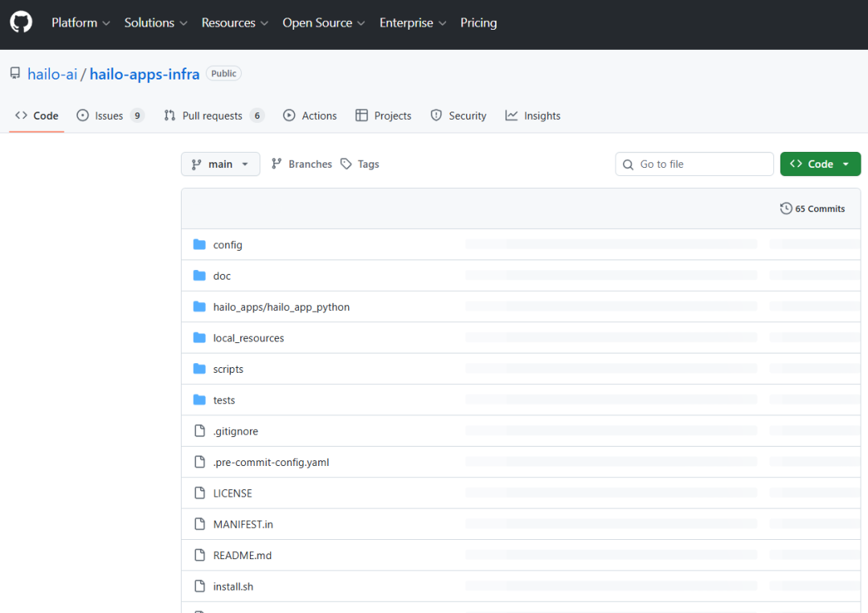Click the file icon for .pre-commit-config.yaml

click(x=199, y=461)
